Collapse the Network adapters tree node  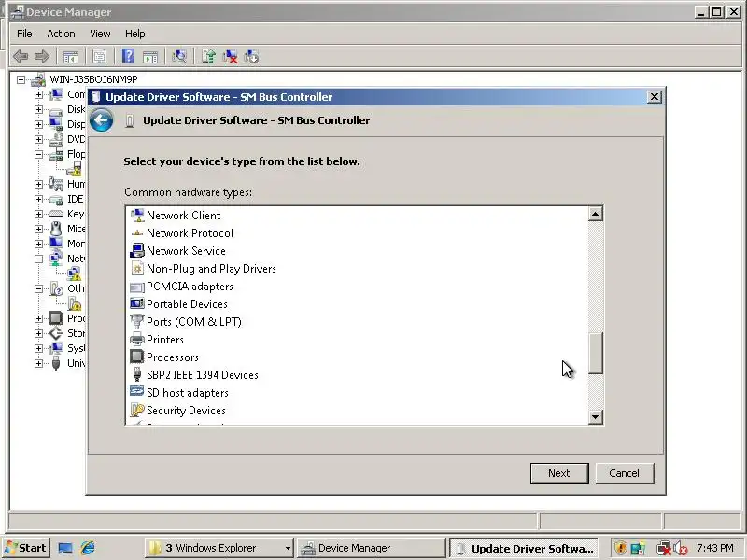[38, 259]
